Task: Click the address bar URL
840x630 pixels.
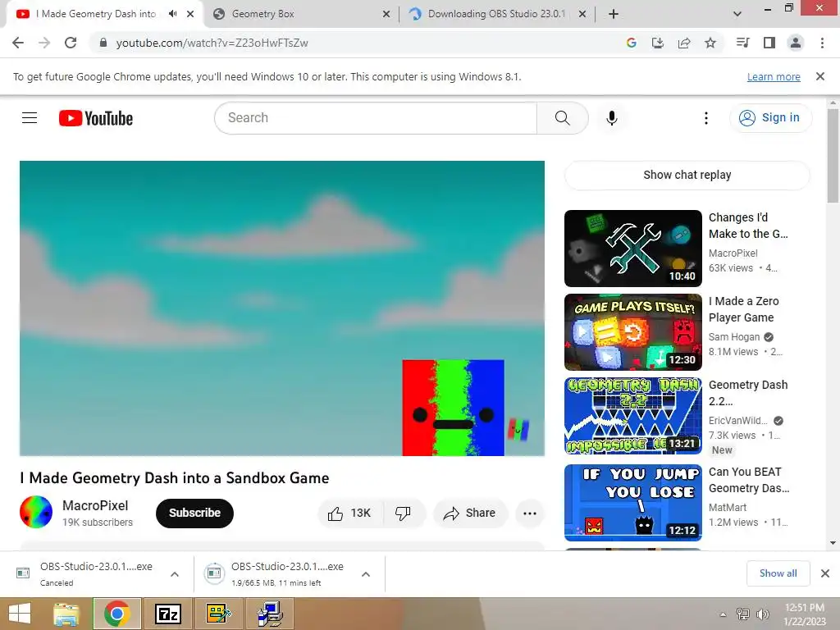Action: [212, 43]
